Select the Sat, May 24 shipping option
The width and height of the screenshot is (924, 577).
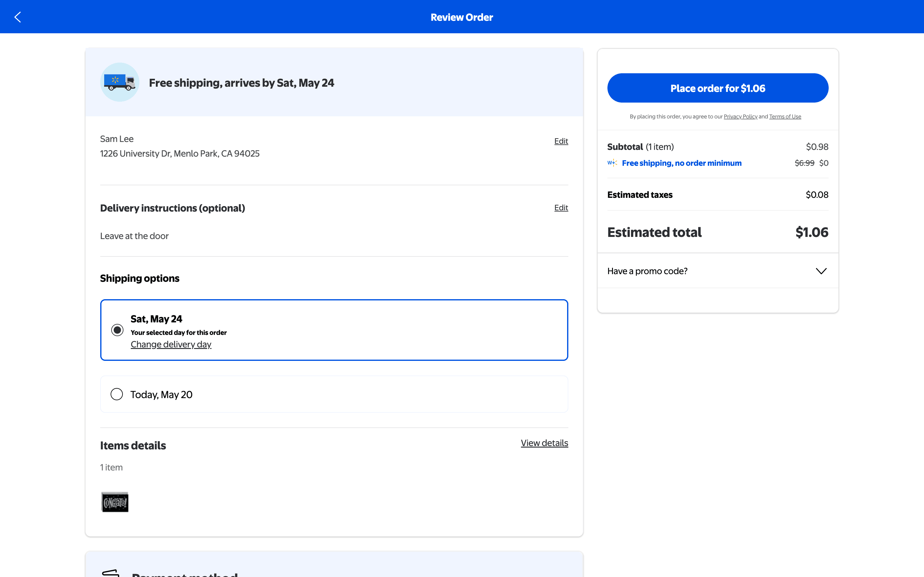point(117,330)
